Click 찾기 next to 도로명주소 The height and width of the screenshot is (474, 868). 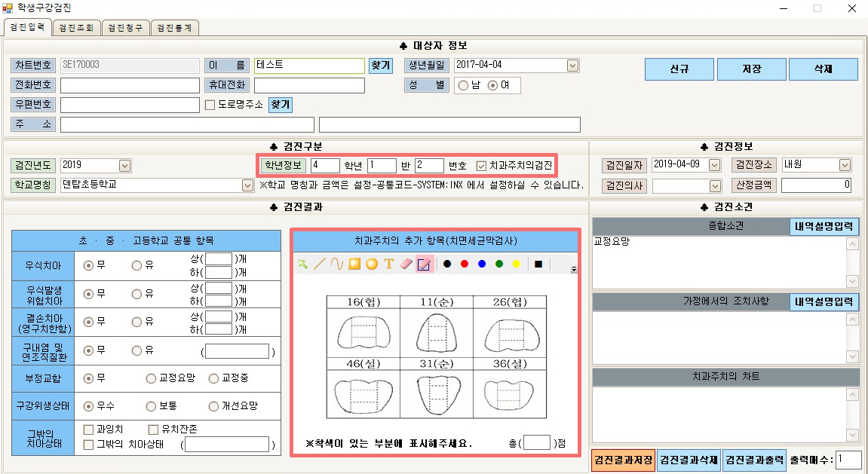280,105
